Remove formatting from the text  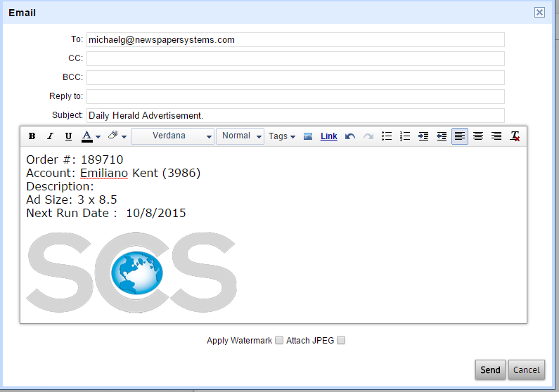[515, 136]
